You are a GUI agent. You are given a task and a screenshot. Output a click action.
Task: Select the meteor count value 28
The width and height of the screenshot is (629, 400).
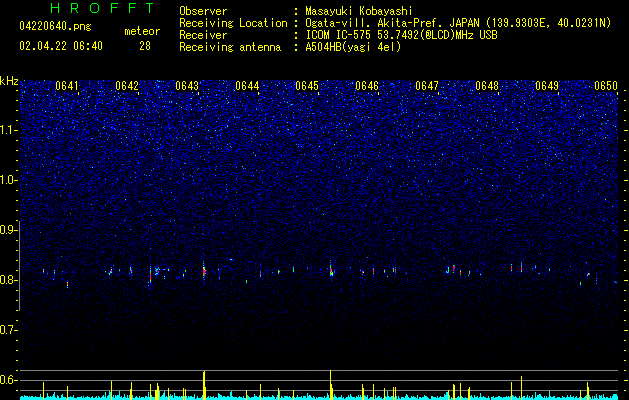145,46
